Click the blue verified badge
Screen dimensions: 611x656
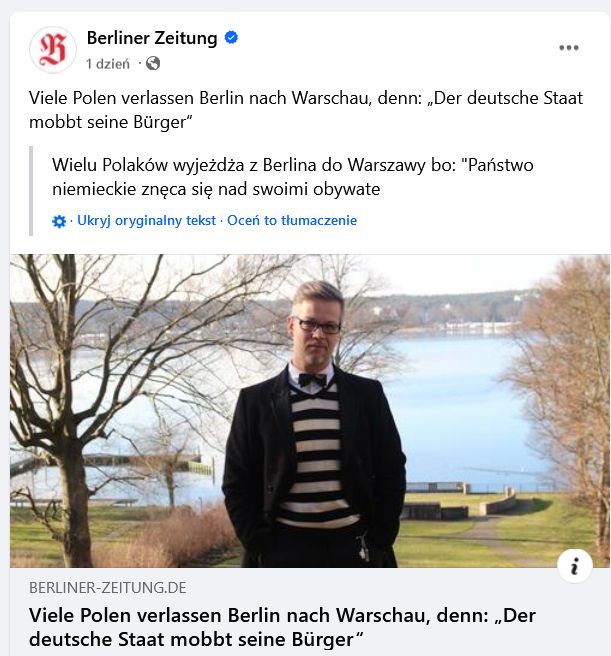click(x=231, y=38)
